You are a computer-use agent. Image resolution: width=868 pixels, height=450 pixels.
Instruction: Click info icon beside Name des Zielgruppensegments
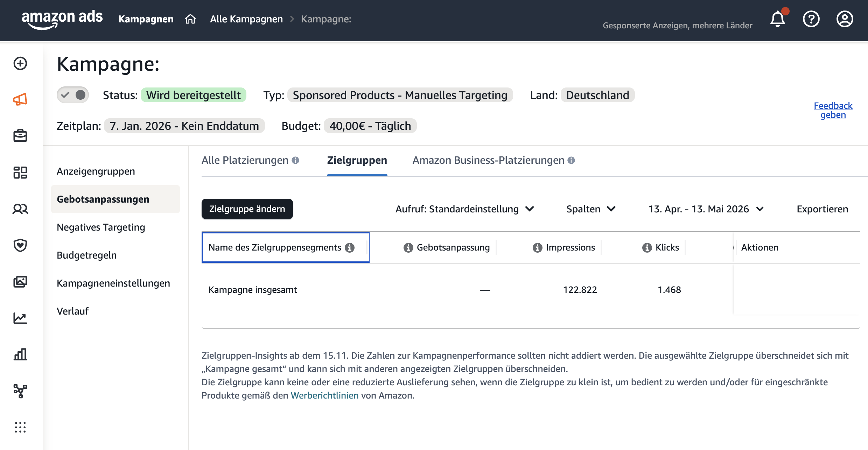350,248
